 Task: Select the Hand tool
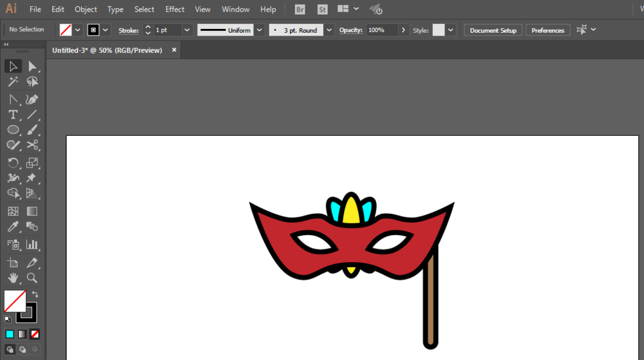tap(13, 278)
